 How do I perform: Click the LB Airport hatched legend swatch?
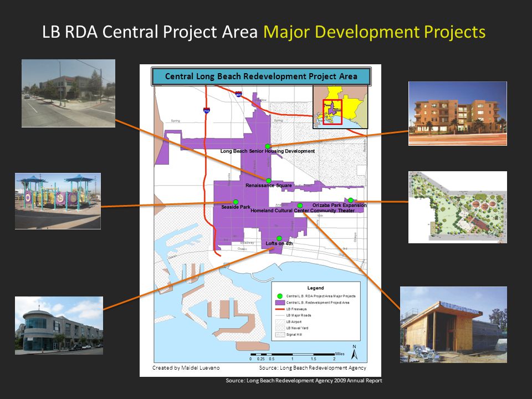(x=279, y=321)
